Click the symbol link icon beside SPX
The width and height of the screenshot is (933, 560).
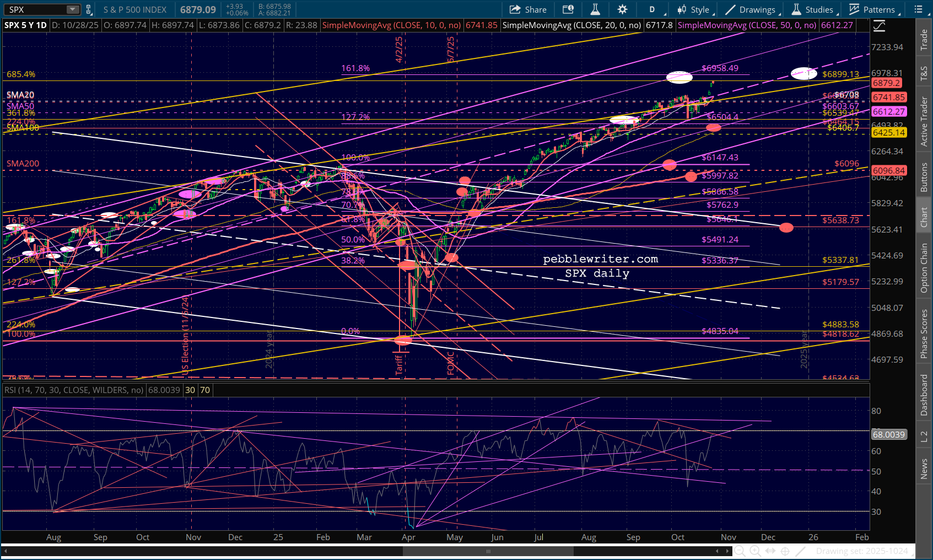click(88, 9)
